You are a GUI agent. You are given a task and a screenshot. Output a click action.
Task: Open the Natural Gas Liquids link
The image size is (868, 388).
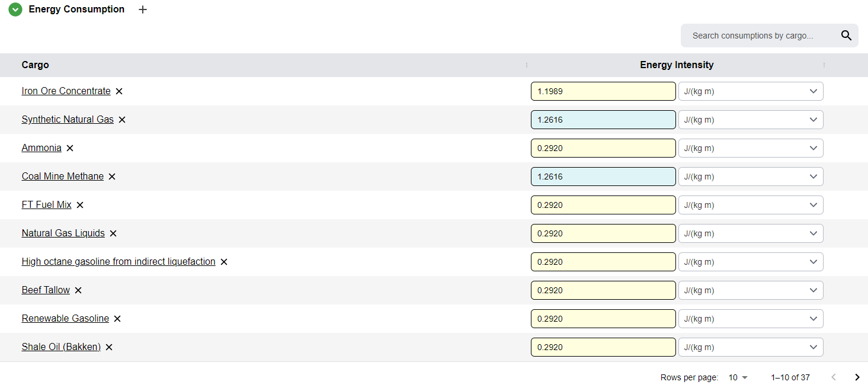pyautogui.click(x=63, y=233)
